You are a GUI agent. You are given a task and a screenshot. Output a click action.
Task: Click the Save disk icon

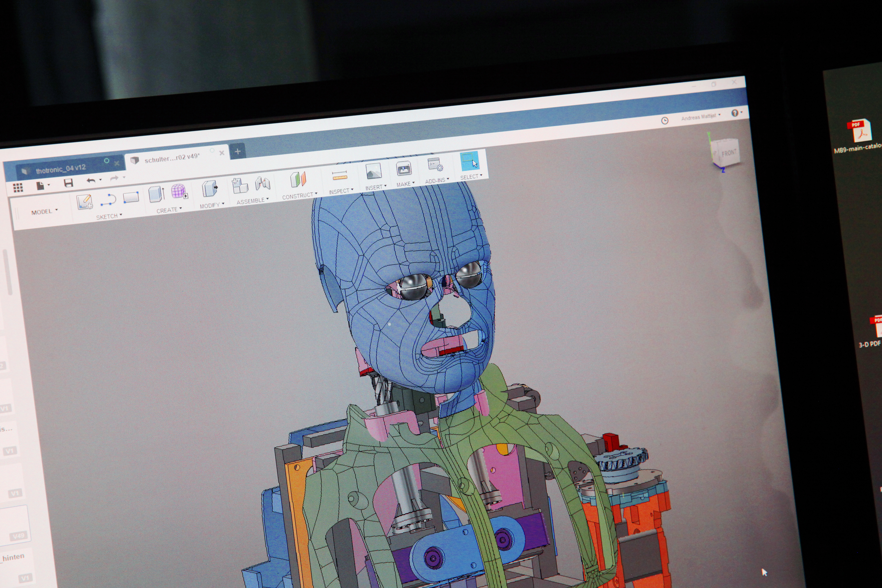tap(68, 183)
